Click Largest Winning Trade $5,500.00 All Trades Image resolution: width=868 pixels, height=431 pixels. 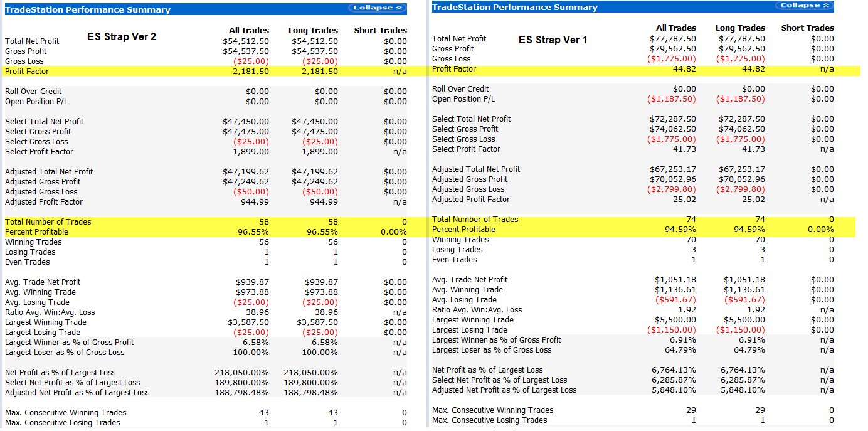[x=676, y=319]
